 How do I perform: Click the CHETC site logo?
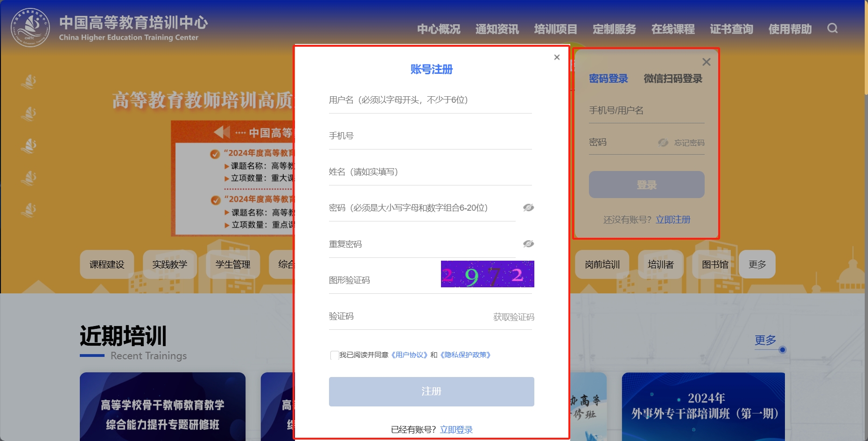click(30, 26)
